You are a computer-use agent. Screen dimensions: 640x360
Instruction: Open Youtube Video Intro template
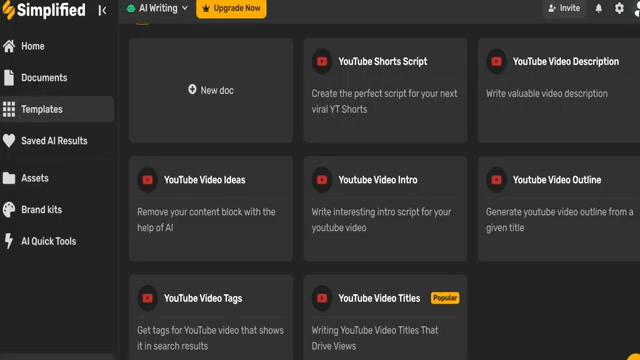click(x=385, y=209)
